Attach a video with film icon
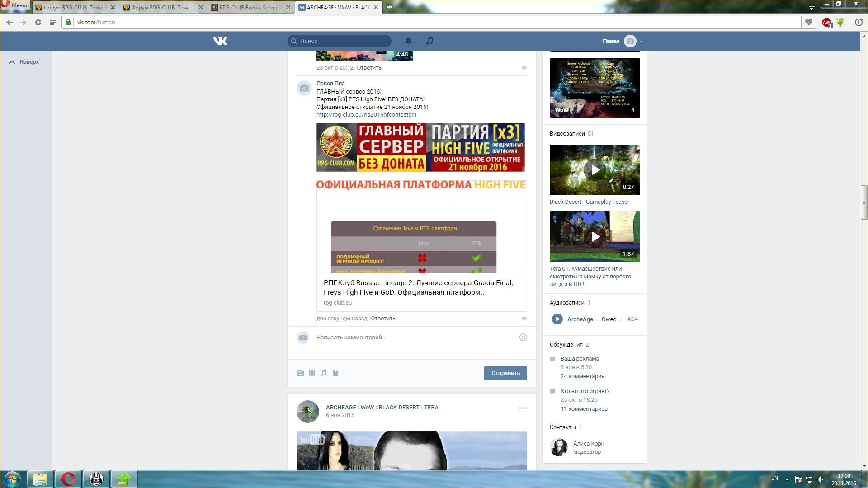 pyautogui.click(x=312, y=373)
